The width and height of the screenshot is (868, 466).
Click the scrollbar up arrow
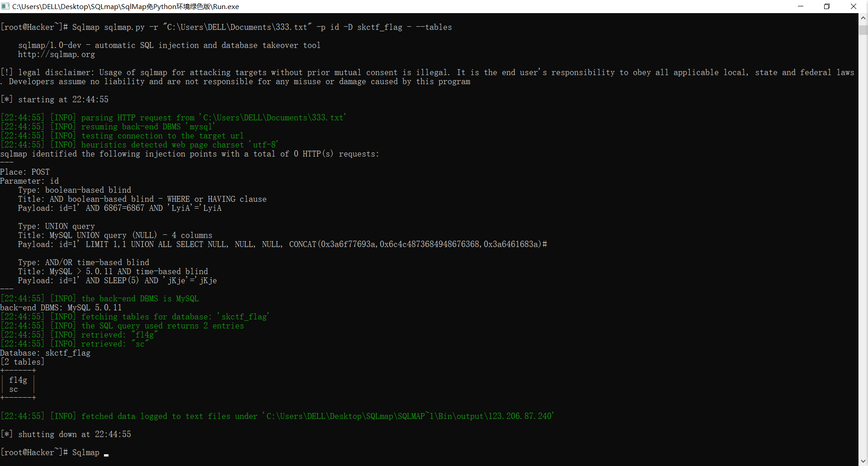(863, 18)
